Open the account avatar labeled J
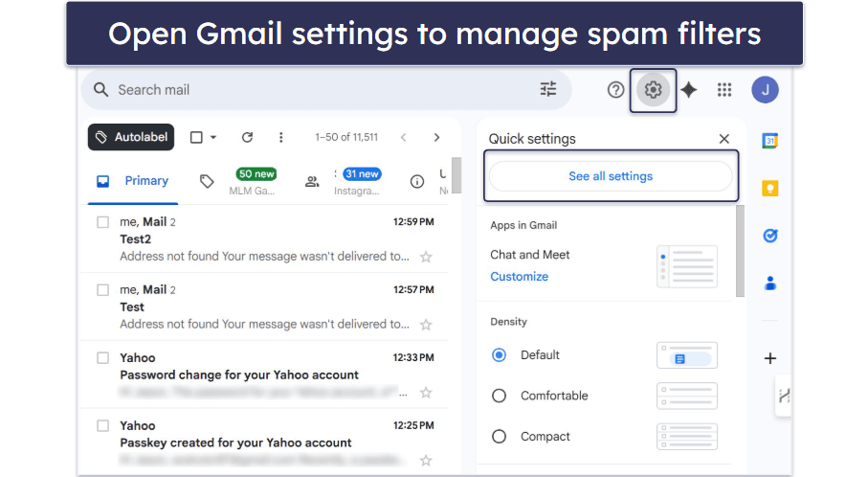Image resolution: width=868 pixels, height=477 pixels. 765,90
